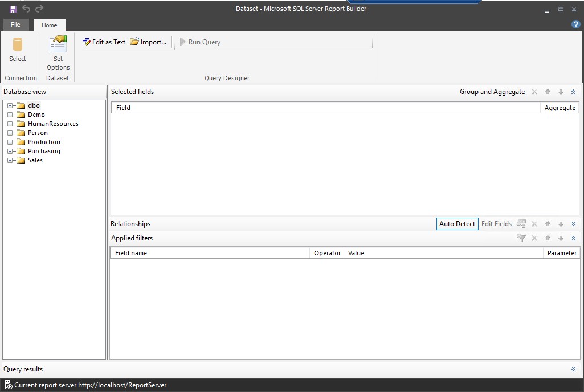
Task: Click the Edit Fields button
Action: pos(496,224)
